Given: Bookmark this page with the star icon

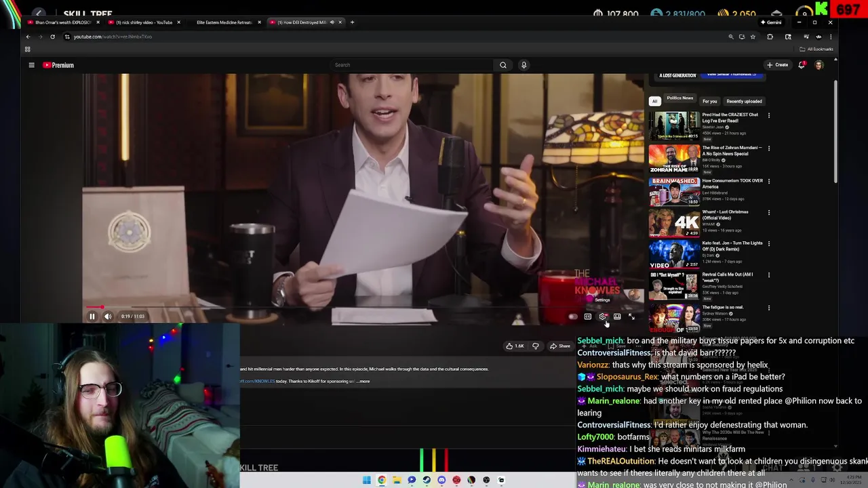Looking at the screenshot, I should (x=753, y=37).
